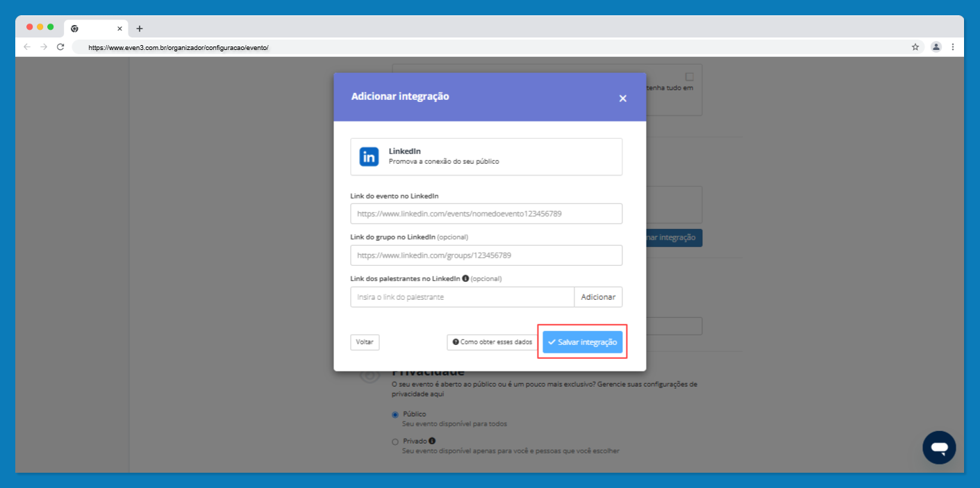Click the Salvar integração button
Screen dimensions: 980x488
point(583,342)
